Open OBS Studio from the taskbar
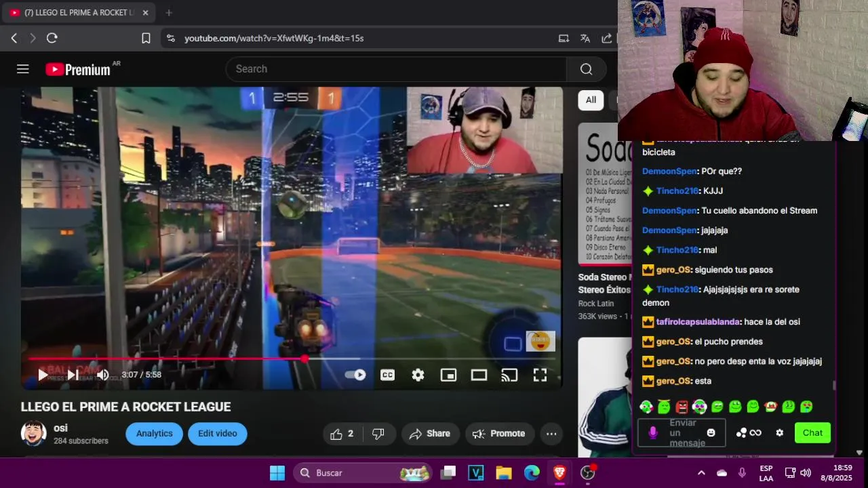 (588, 472)
